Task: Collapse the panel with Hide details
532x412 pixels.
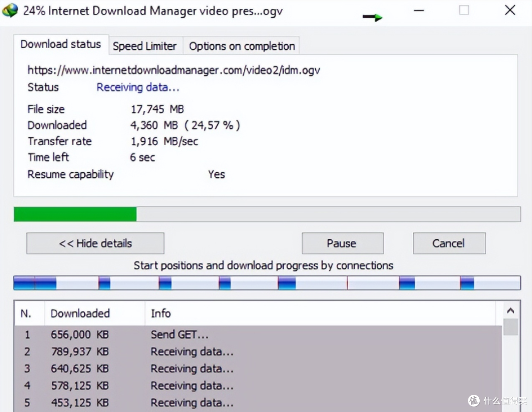Action: pos(95,243)
